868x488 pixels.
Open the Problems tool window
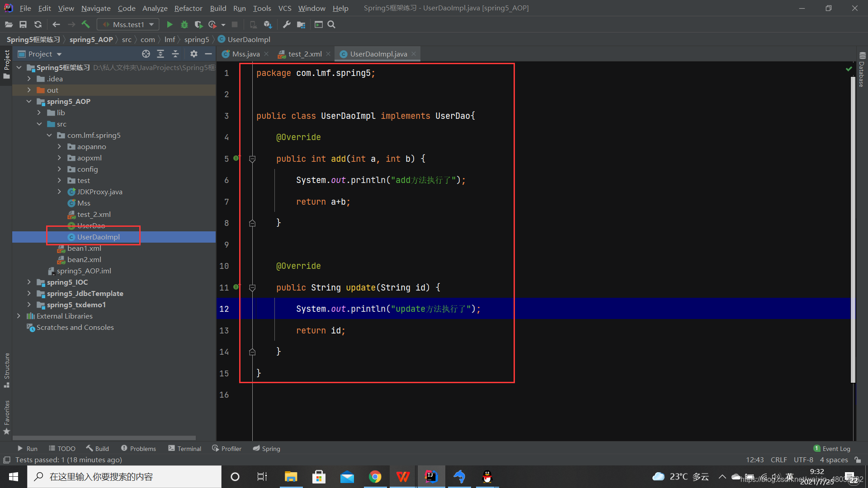(x=138, y=449)
